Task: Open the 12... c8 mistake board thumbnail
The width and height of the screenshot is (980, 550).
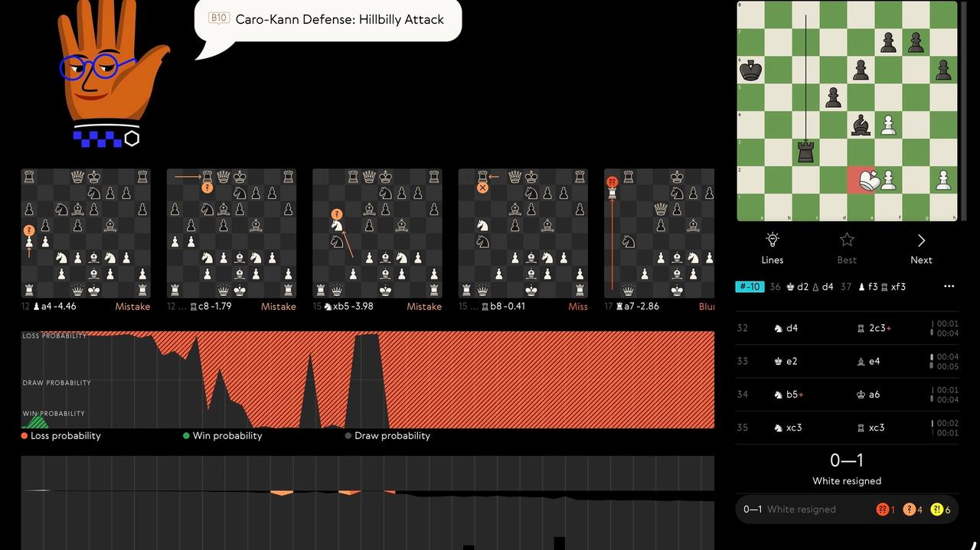Action: click(231, 233)
